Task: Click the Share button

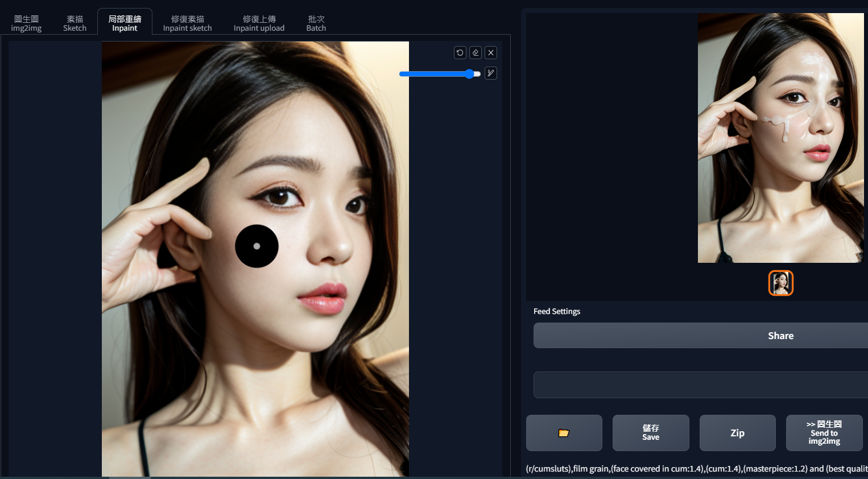Action: pyautogui.click(x=701, y=336)
